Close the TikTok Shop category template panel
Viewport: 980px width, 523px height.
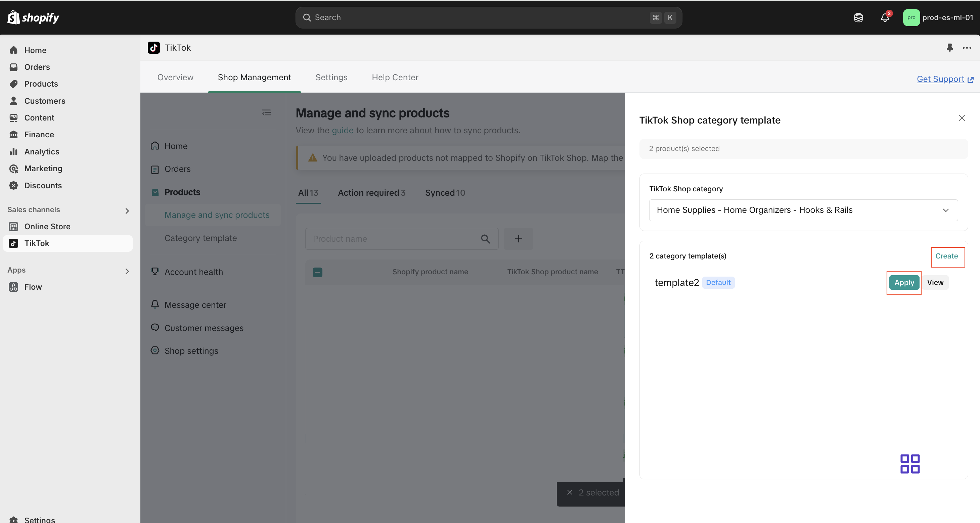point(962,118)
